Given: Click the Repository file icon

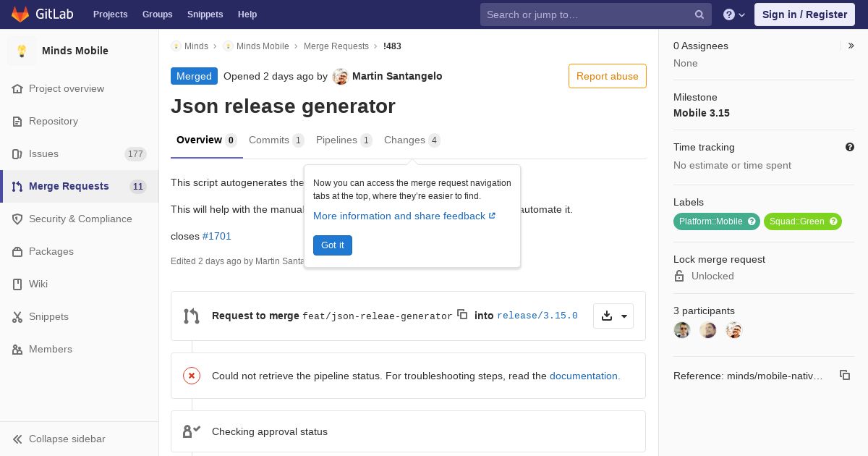Looking at the screenshot, I should [17, 121].
